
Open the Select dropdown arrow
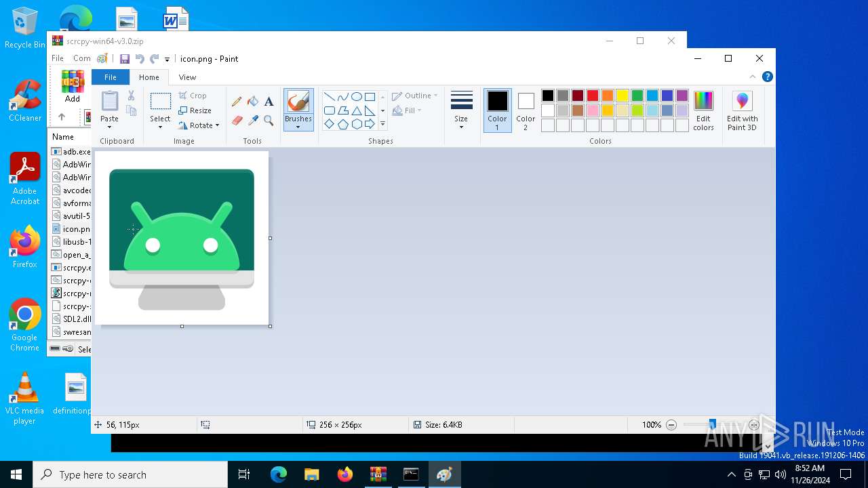tap(161, 127)
